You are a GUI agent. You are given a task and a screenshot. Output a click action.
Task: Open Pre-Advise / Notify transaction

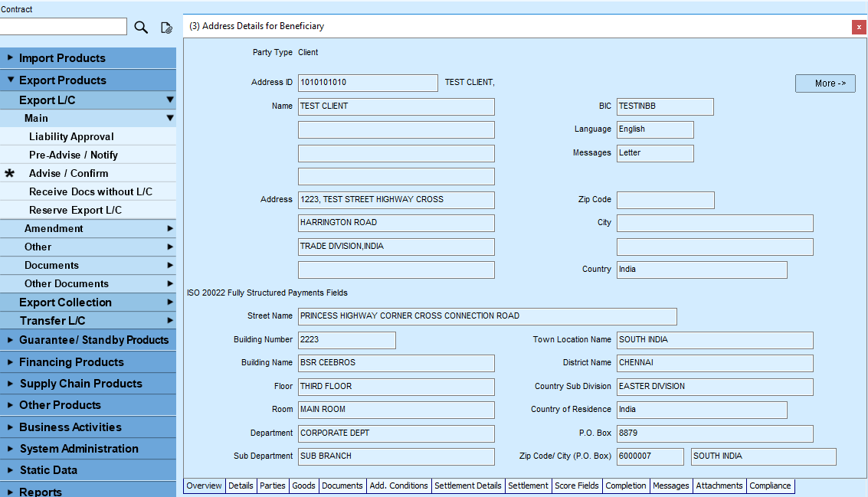click(88, 155)
